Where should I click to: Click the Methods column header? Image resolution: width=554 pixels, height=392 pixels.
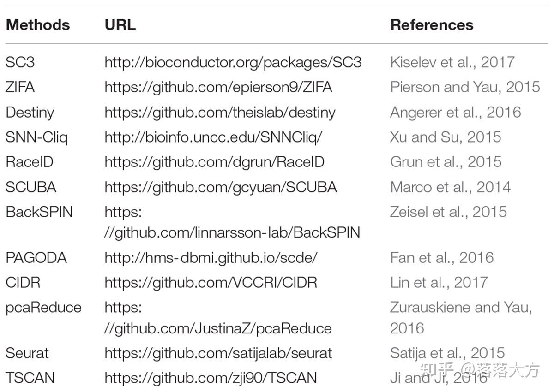tap(38, 25)
